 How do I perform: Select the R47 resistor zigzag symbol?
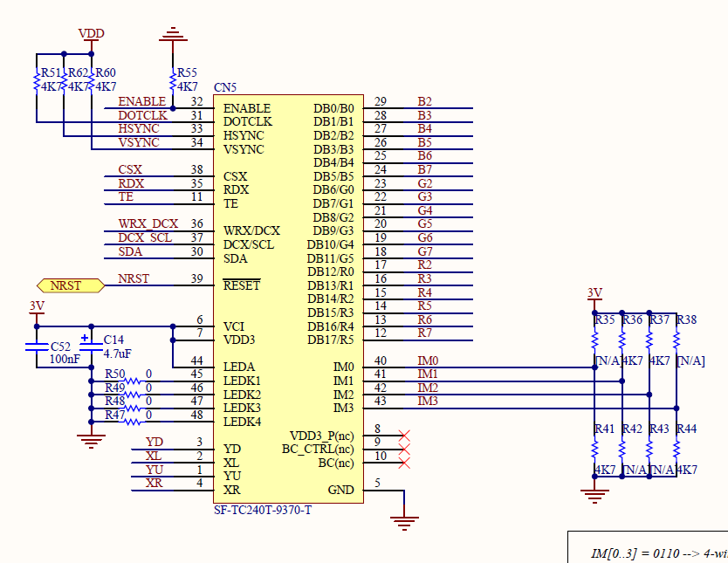(133, 422)
